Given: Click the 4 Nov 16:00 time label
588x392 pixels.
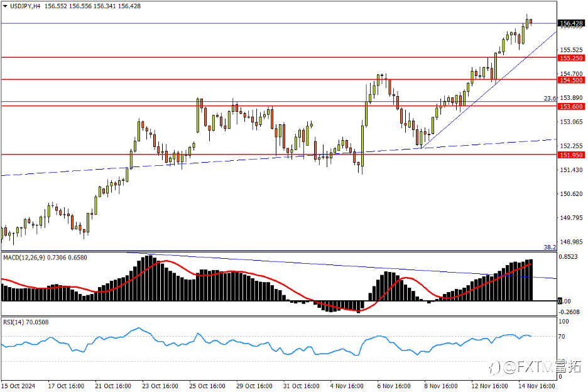Looking at the screenshot, I should [x=347, y=386].
